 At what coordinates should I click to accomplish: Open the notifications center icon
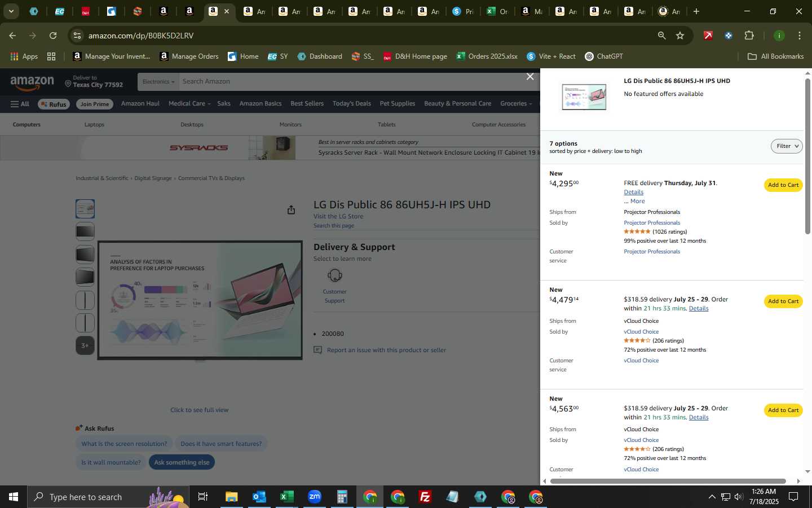coord(793,497)
